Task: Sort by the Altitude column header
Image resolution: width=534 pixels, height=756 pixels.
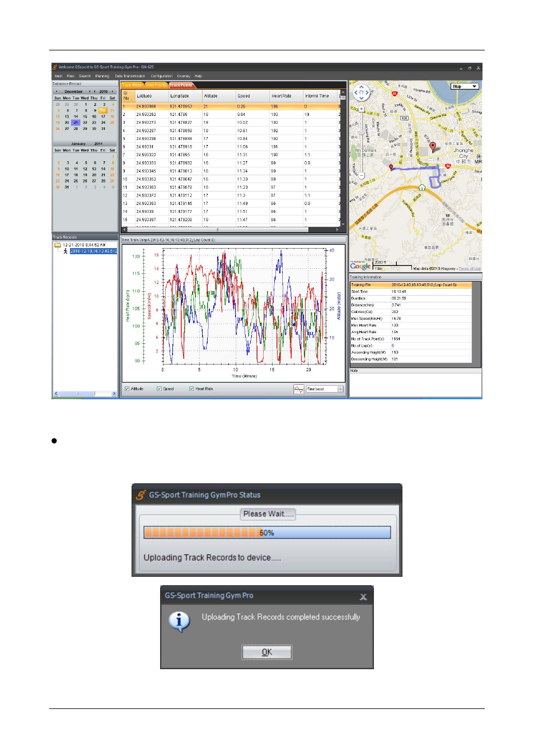Action: (219, 96)
